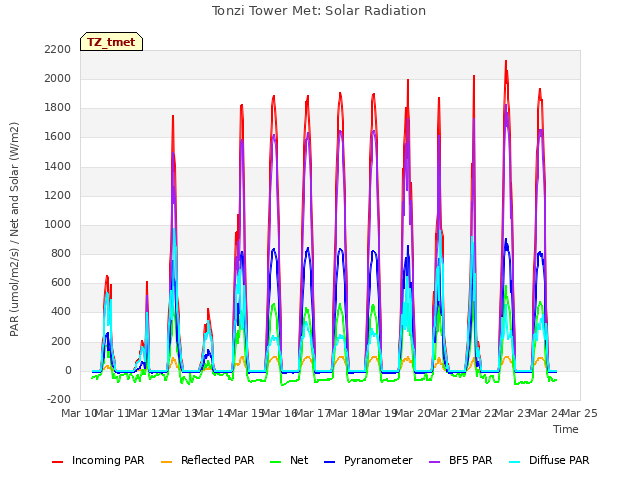Select the BF5 PAR legend label

point(471,460)
